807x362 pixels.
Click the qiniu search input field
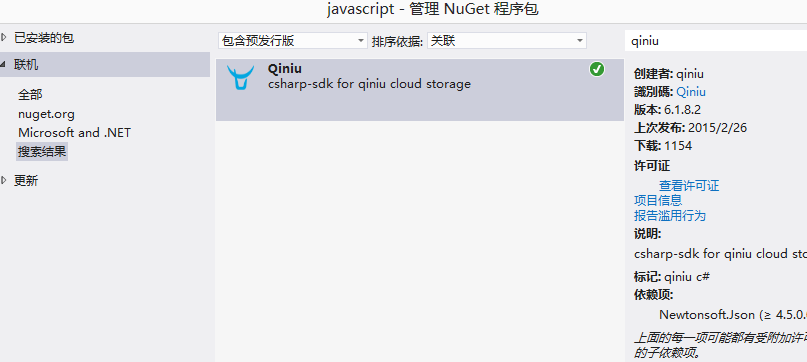716,41
